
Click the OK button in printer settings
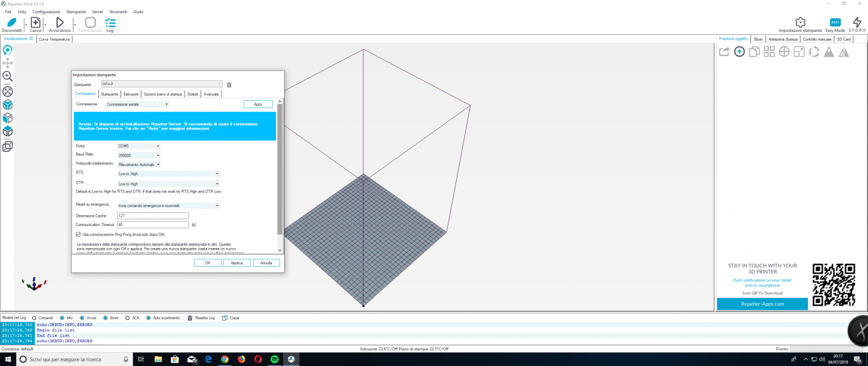pos(208,263)
